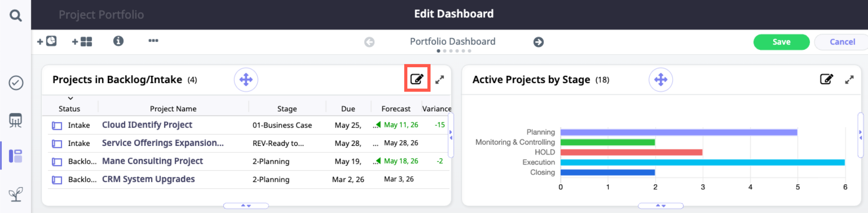Viewport: 868px width, 213px height.
Task: Click the add widget icon in toolbar
Action: pyautogui.click(x=47, y=41)
